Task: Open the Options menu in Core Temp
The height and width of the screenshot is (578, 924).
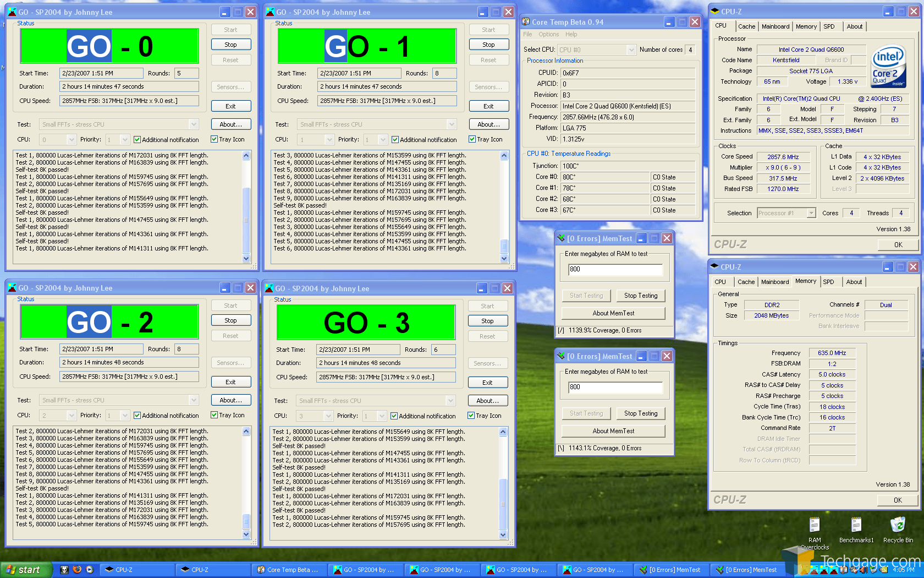Action: (x=548, y=34)
